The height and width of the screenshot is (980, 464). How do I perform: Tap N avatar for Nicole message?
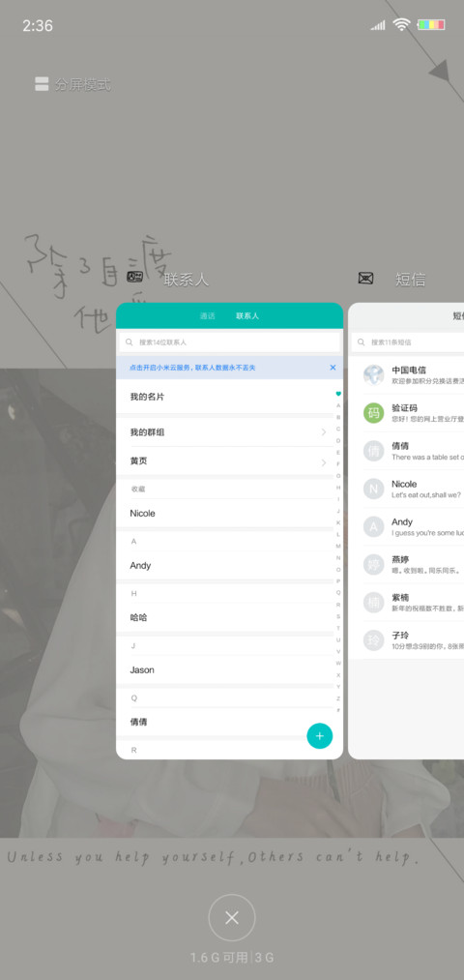coord(373,489)
